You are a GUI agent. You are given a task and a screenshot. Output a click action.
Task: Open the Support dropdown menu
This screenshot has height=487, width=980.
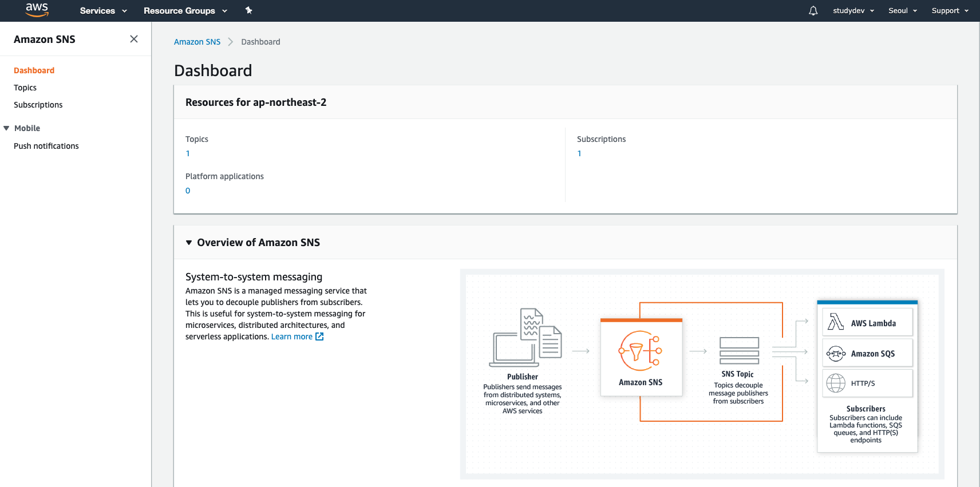click(x=950, y=11)
